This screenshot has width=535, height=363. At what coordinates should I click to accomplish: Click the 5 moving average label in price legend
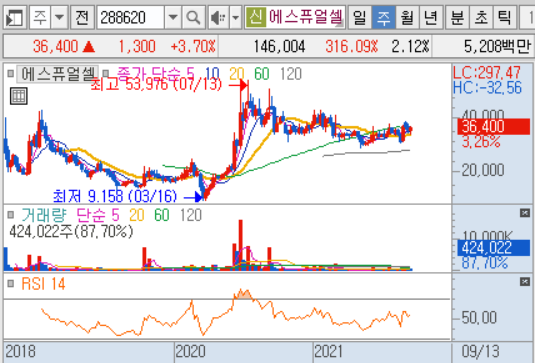(190, 74)
